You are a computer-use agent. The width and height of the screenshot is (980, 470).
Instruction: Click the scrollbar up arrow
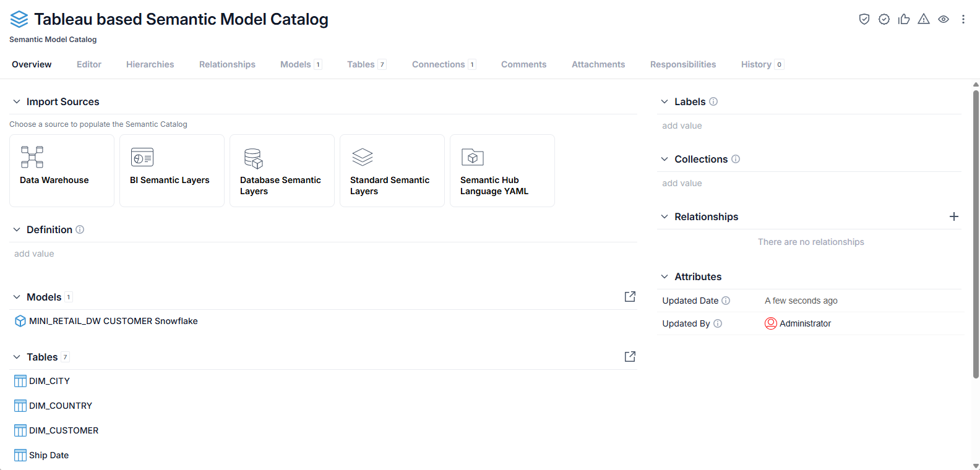pyautogui.click(x=976, y=85)
